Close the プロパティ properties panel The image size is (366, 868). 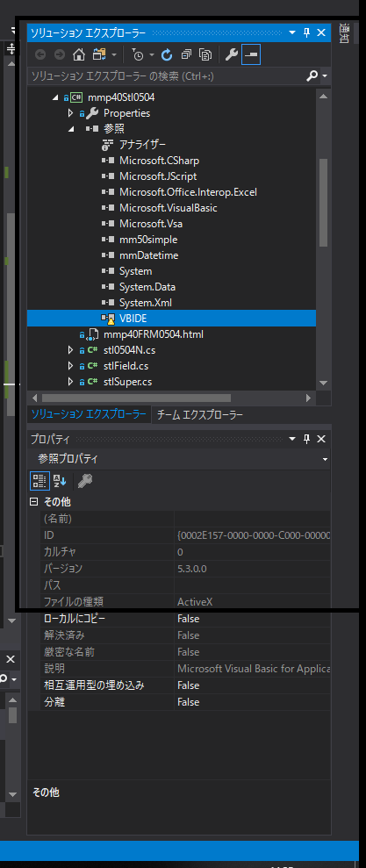[x=321, y=440]
